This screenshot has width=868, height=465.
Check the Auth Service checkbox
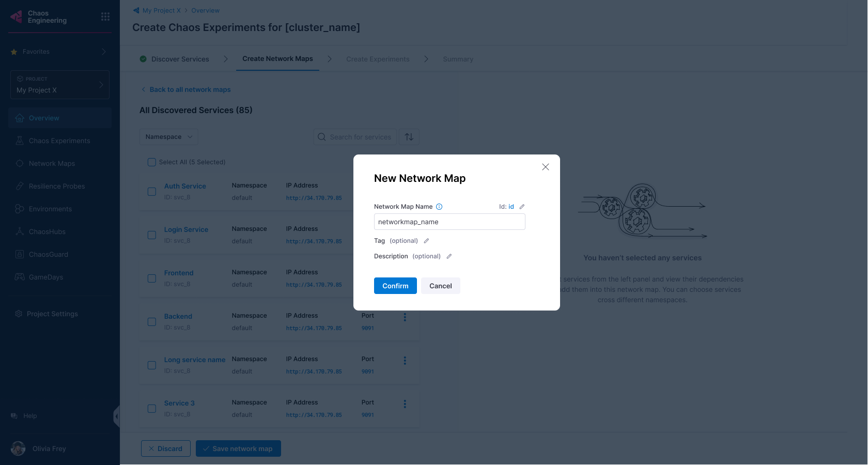[152, 192]
